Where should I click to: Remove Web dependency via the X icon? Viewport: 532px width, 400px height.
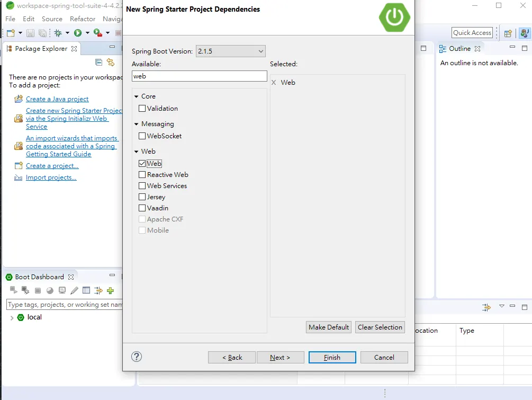click(274, 83)
